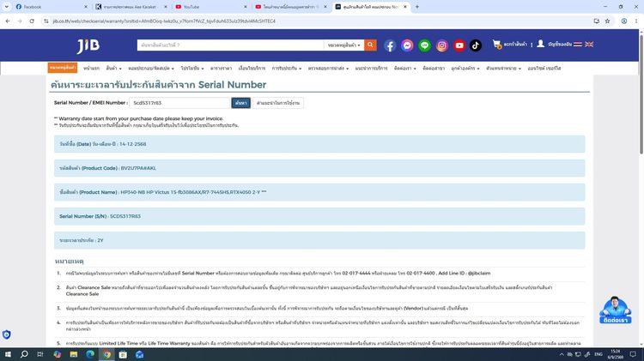This screenshot has width=644, height=361.
Task: Open the Windows Start menu
Action: click(x=8, y=354)
